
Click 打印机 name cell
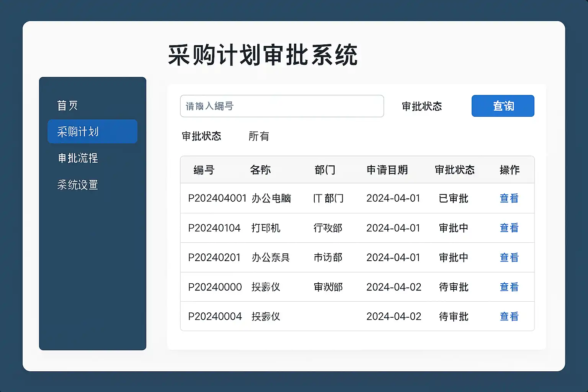tap(266, 228)
